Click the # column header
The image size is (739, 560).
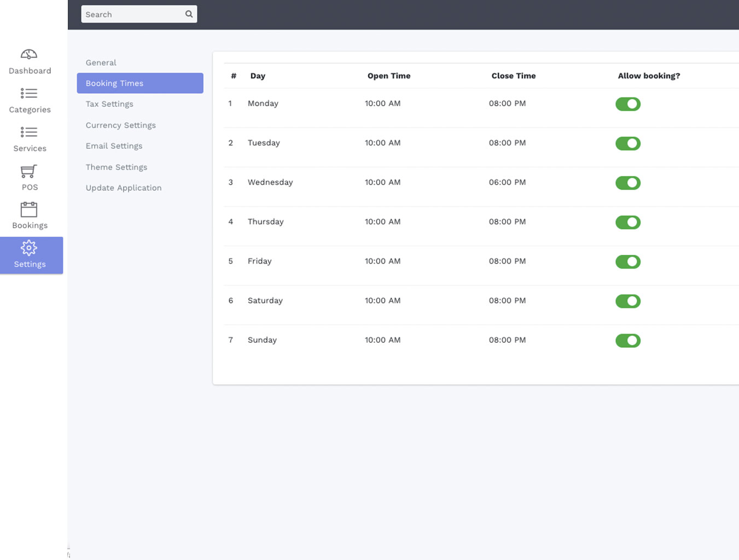point(234,76)
